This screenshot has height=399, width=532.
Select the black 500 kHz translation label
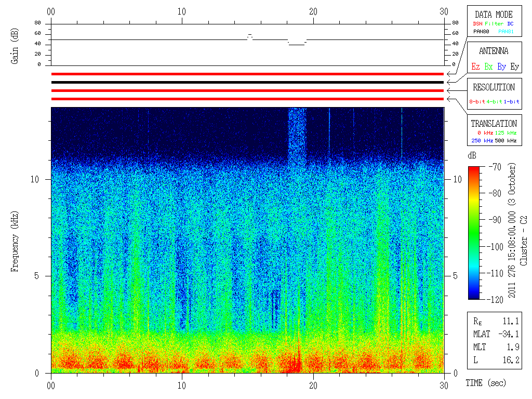click(x=506, y=140)
